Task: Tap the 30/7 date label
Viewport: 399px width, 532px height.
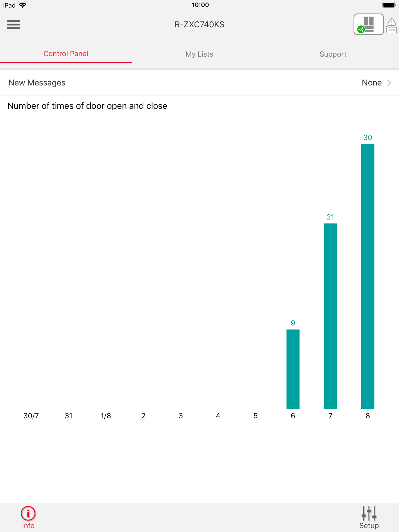Action: [31, 416]
